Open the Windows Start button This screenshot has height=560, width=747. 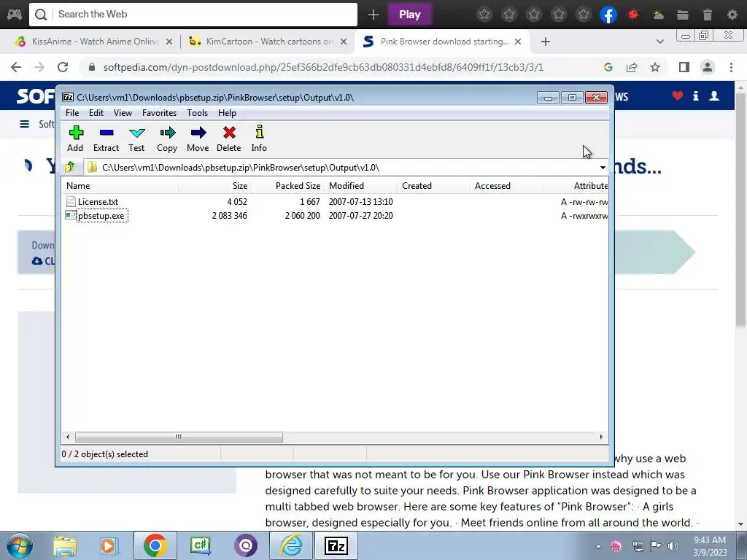[x=20, y=545]
